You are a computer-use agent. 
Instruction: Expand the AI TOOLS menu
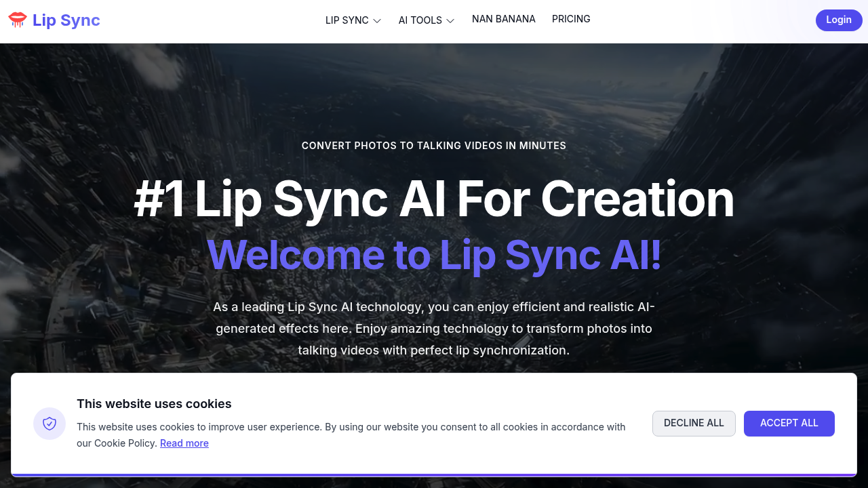coord(420,20)
